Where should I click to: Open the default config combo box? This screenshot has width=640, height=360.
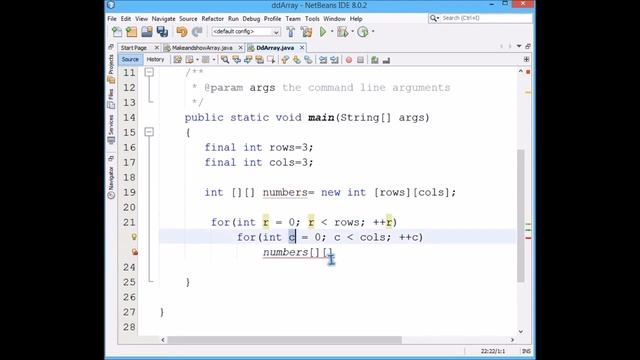[x=246, y=31]
